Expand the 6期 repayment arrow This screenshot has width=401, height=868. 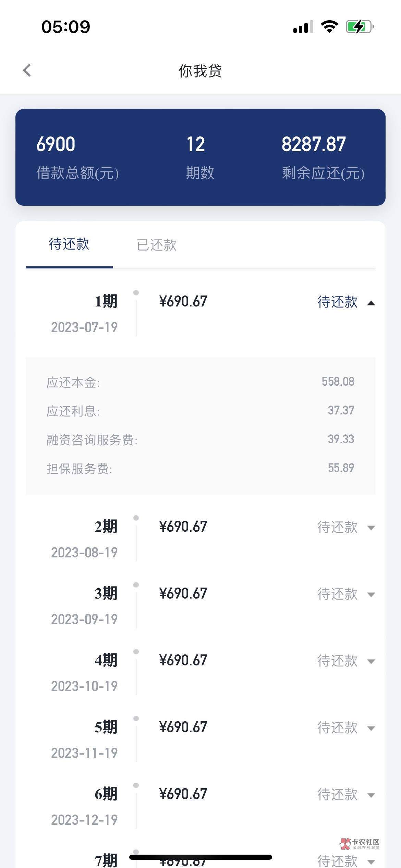pos(371,795)
